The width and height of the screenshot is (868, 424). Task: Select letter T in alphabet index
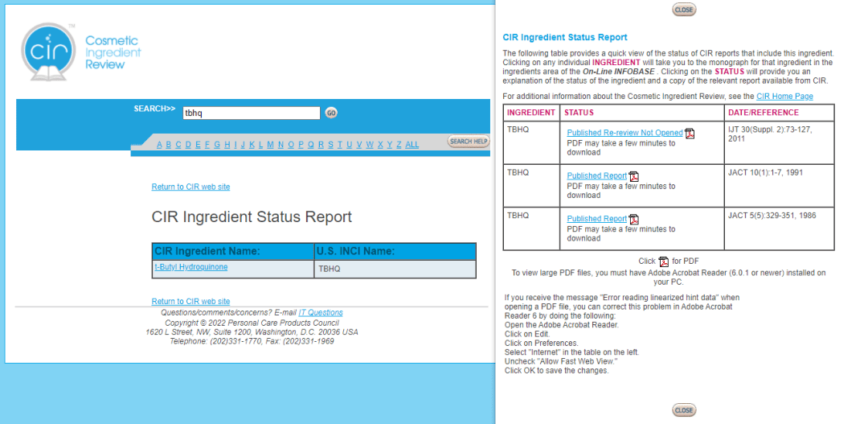(340, 145)
